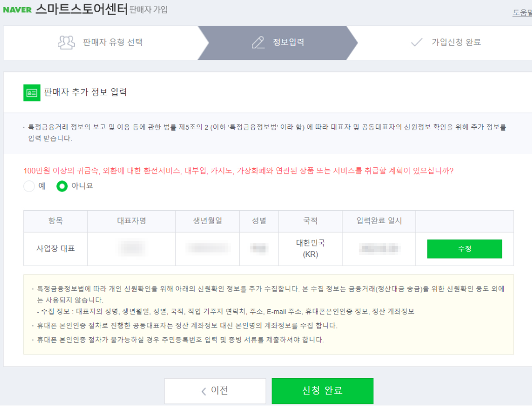The height and width of the screenshot is (406, 532).
Task: Open the 가입신청 완료 step
Action: pyautogui.click(x=445, y=43)
